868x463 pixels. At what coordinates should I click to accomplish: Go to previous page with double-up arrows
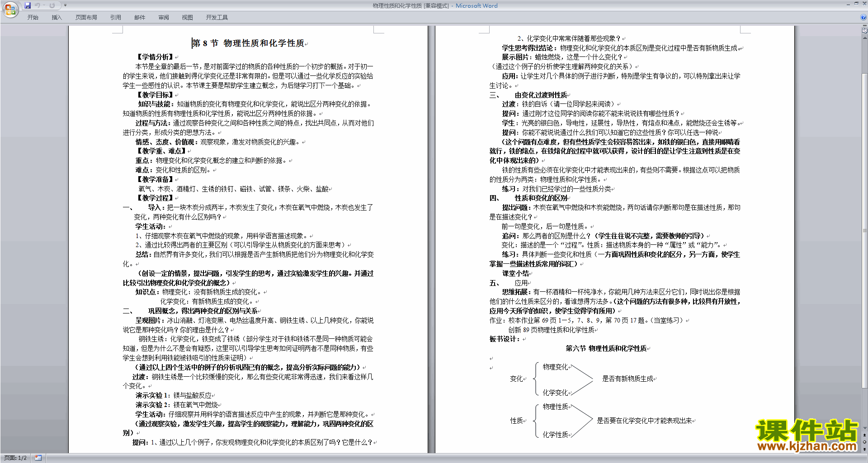coord(865,435)
